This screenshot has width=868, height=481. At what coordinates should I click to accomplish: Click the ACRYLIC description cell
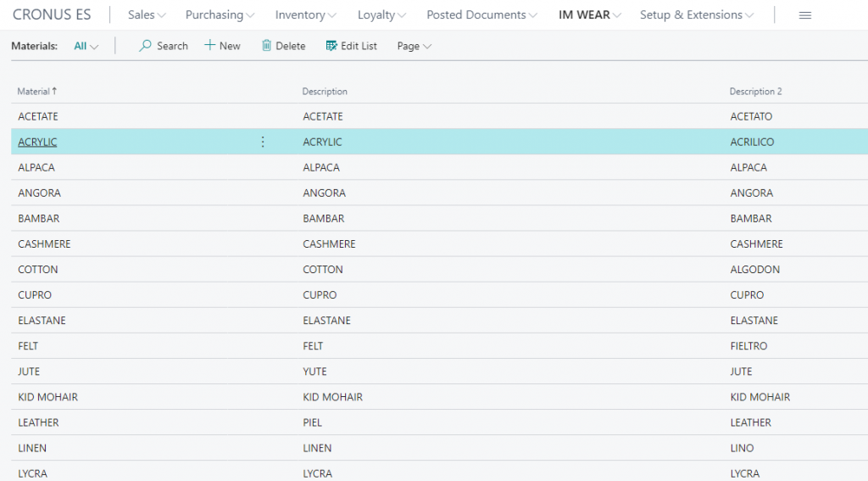pyautogui.click(x=322, y=142)
